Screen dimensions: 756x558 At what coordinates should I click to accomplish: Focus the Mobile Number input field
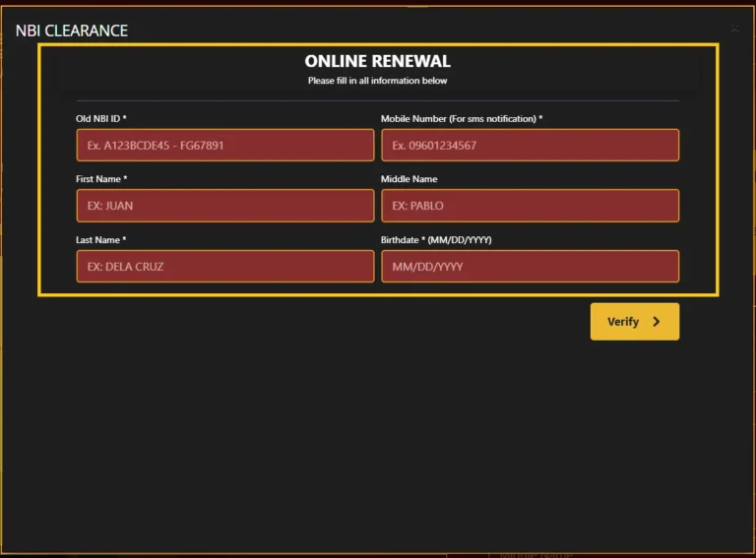(x=530, y=145)
